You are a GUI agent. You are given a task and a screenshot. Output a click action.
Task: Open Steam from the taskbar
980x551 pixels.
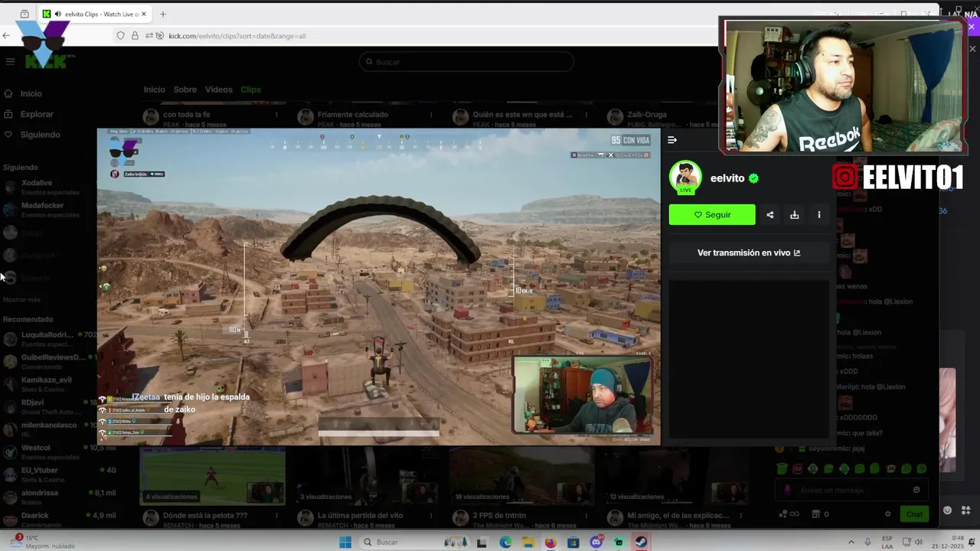(x=641, y=543)
